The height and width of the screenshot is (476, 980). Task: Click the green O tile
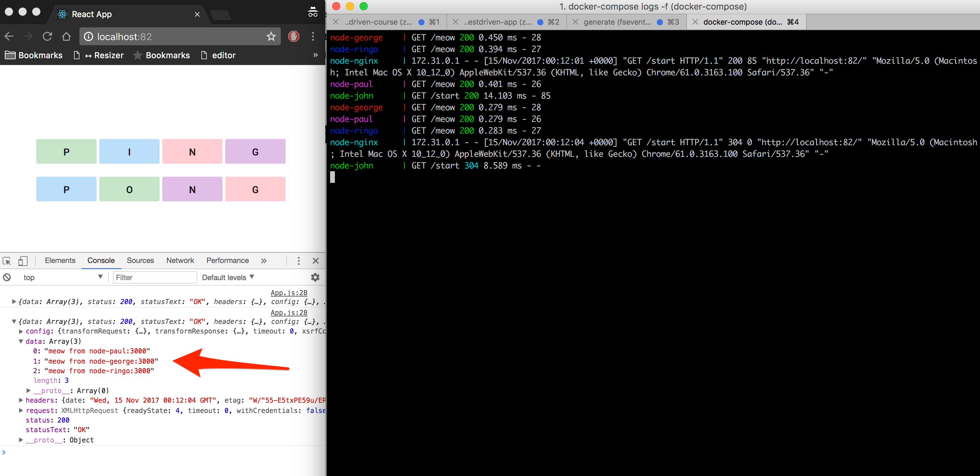pos(129,189)
